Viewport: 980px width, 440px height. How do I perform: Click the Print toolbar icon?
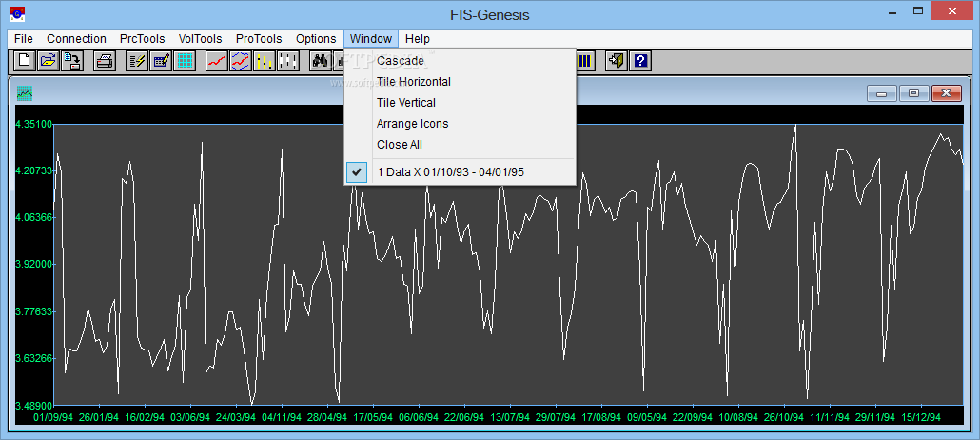click(x=105, y=61)
